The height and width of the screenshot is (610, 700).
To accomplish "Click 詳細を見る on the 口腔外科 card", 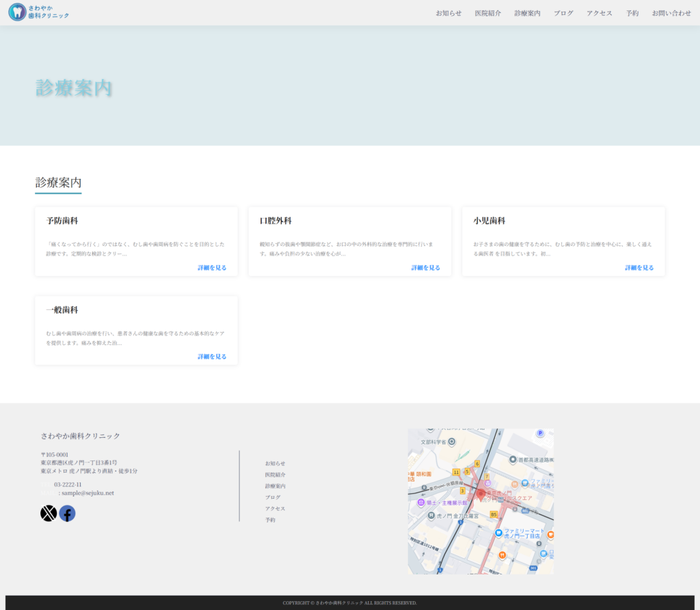I will pyautogui.click(x=425, y=268).
